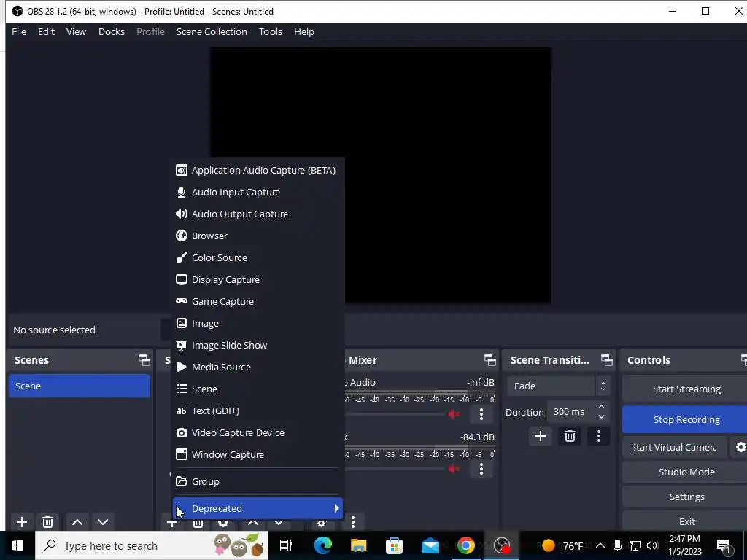Open Desktop Audio options three-dot menu
The image size is (747, 560).
pyautogui.click(x=481, y=414)
